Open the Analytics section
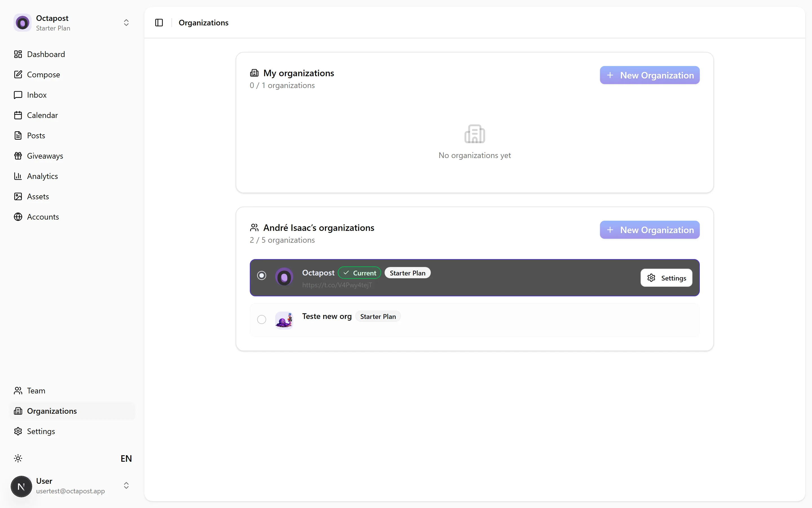Screen dimensions: 812x508 point(72,176)
